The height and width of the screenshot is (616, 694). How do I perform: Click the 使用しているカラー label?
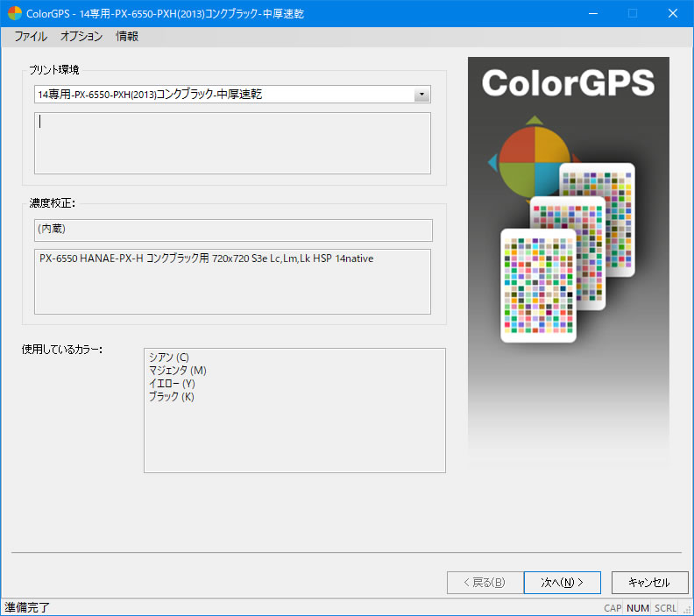coord(62,350)
